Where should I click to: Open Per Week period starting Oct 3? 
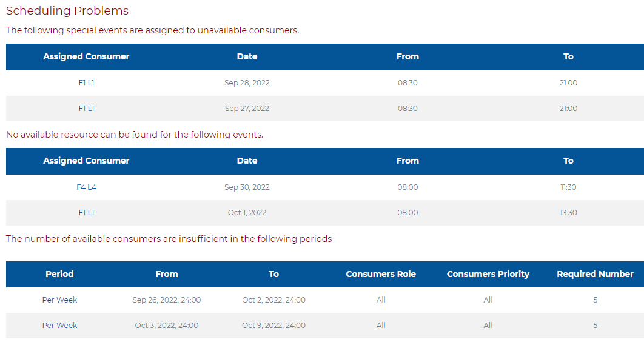(59, 325)
